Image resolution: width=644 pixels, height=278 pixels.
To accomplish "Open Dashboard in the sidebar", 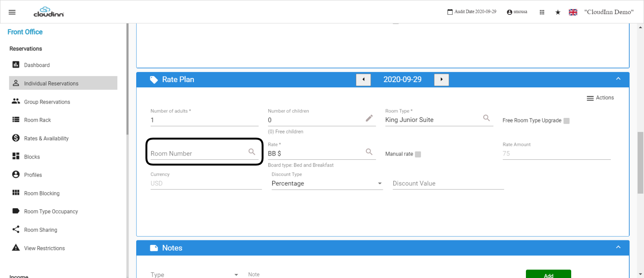I will [63, 65].
